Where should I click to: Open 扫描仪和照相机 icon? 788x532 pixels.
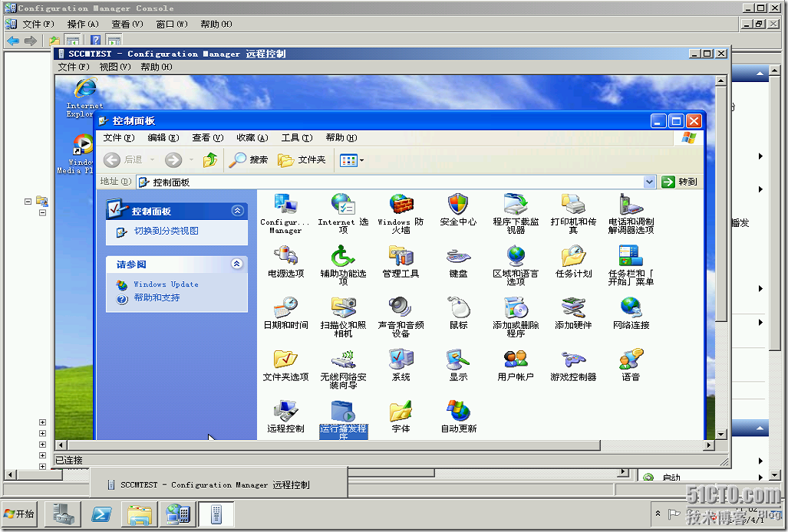click(x=343, y=317)
